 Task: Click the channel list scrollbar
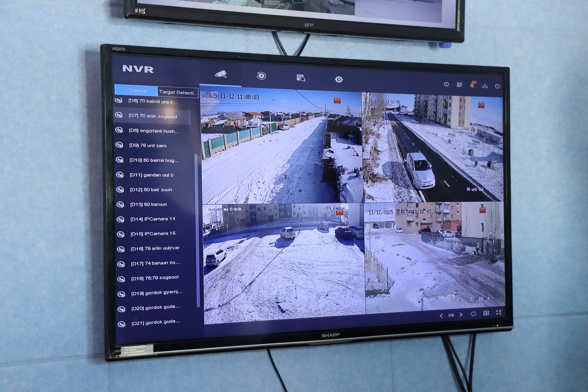coord(197,230)
